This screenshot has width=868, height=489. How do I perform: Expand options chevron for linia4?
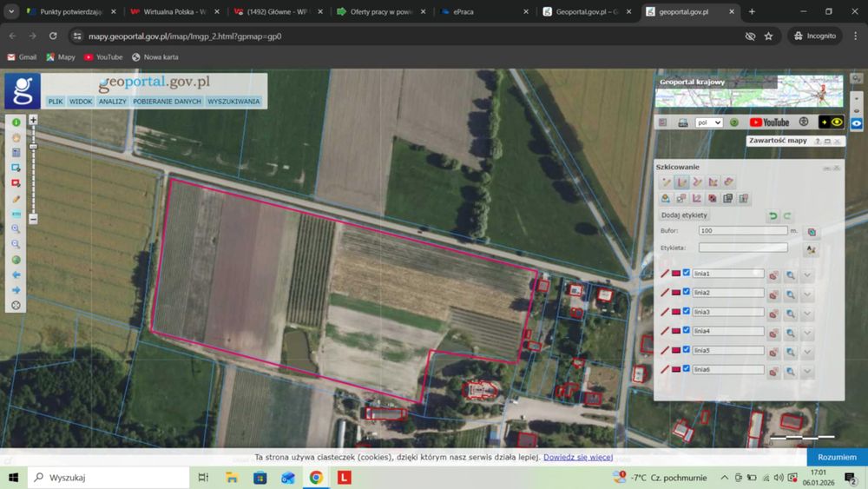pyautogui.click(x=807, y=334)
